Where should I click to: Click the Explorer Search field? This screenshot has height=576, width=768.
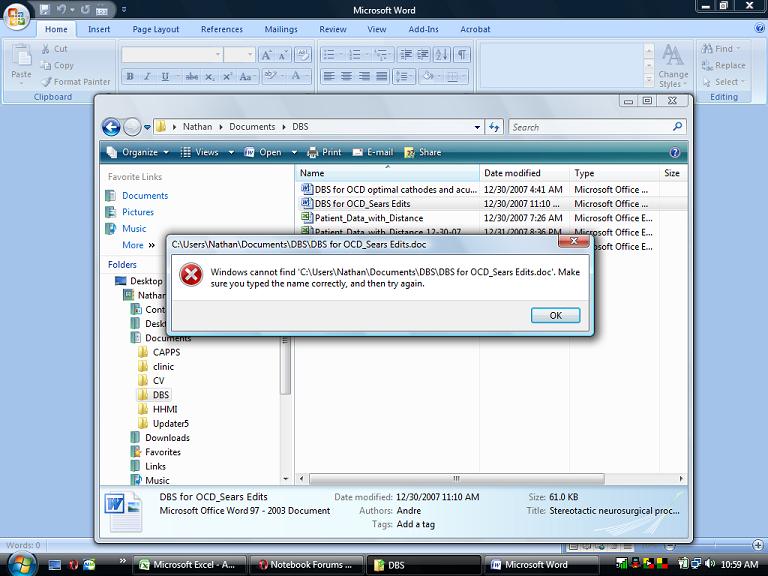pos(597,127)
